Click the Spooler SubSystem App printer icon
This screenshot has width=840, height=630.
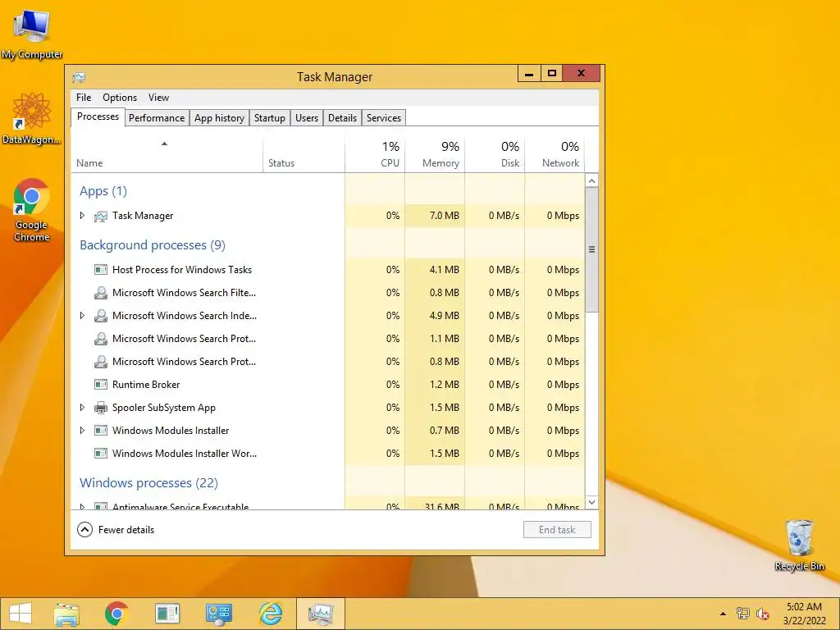pyautogui.click(x=101, y=408)
